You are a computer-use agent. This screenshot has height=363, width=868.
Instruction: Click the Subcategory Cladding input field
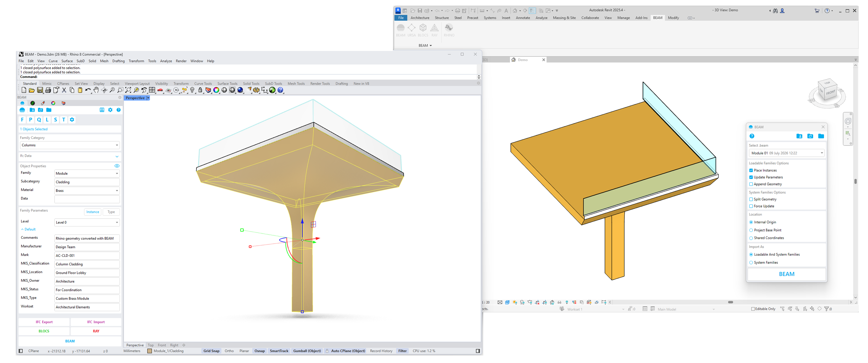[87, 182]
